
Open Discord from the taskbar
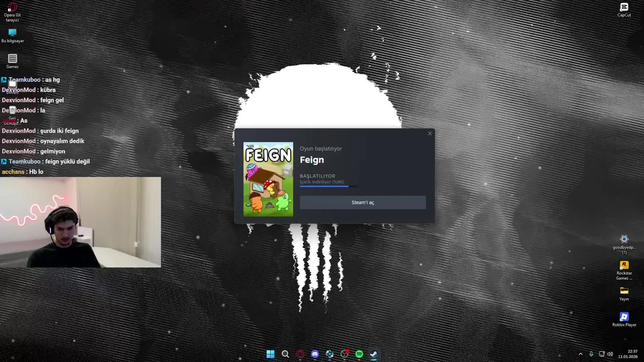(315, 354)
